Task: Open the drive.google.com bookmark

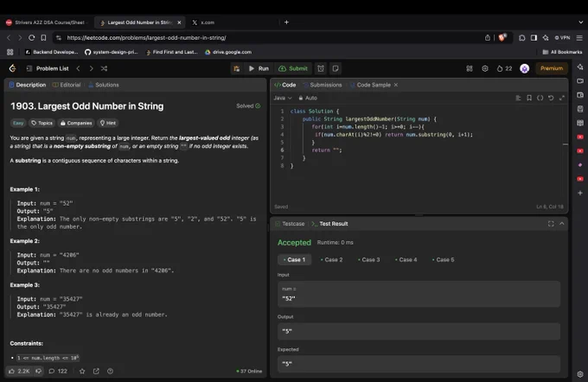Action: pos(228,52)
